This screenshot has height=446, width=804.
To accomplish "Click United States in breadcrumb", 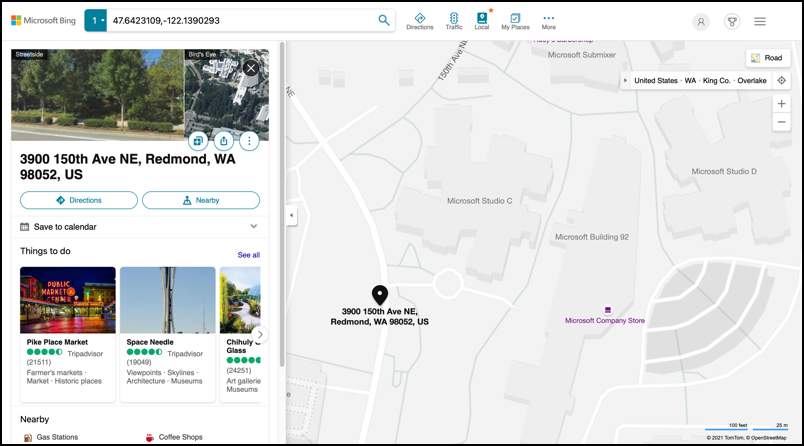I will [656, 80].
